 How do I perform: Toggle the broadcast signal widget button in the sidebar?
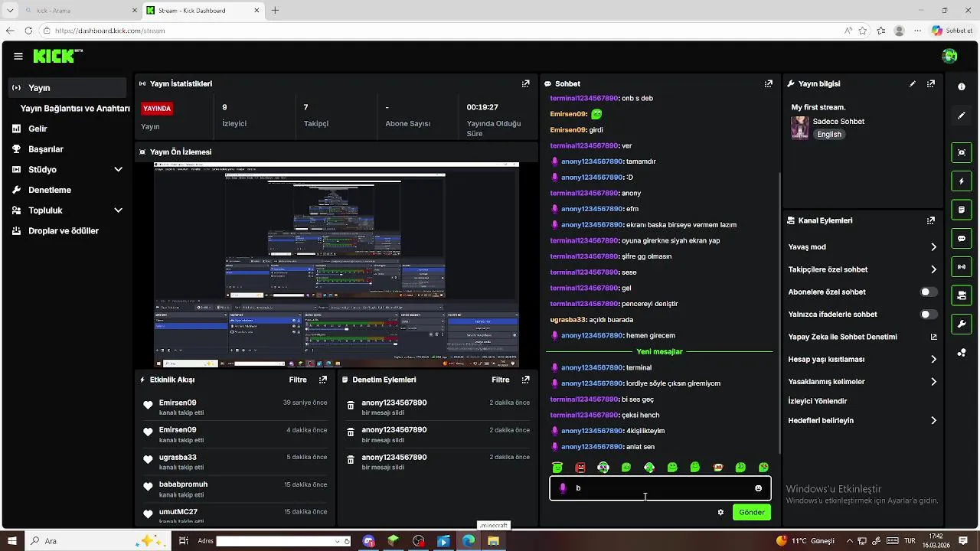click(962, 266)
